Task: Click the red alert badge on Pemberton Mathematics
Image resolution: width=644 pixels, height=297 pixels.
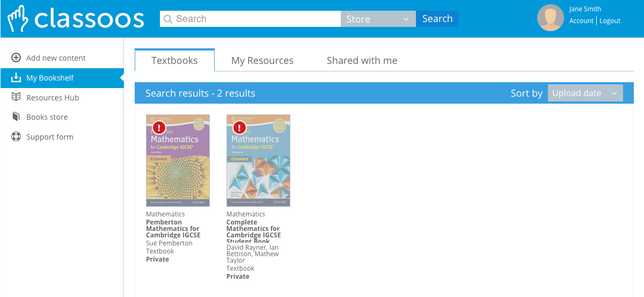Action: (159, 128)
